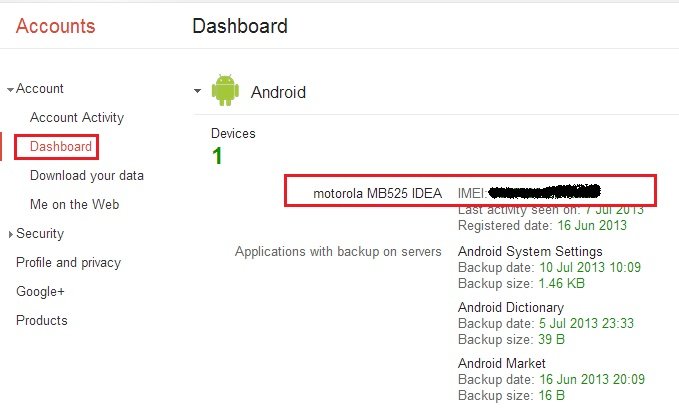This screenshot has height=419, width=679.
Task: Collapse the Account tree arrow
Action: [x=10, y=90]
